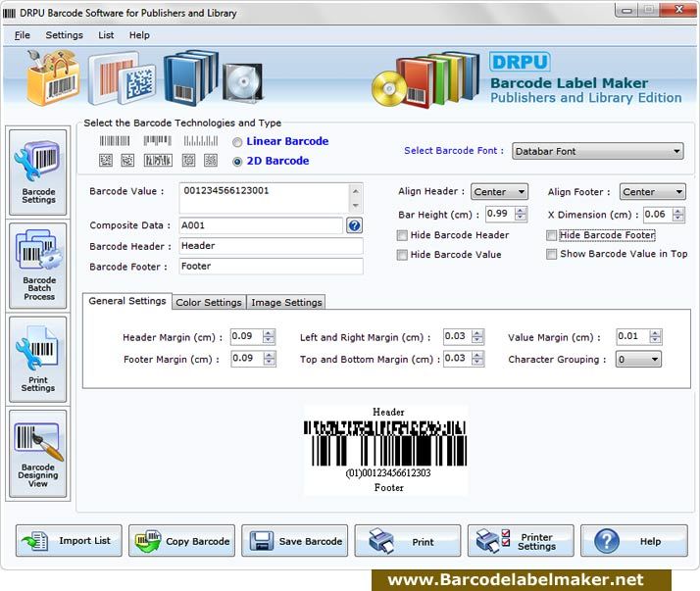Image resolution: width=700 pixels, height=591 pixels.
Task: Open the Select Barcode Font dropdown
Action: tap(598, 151)
